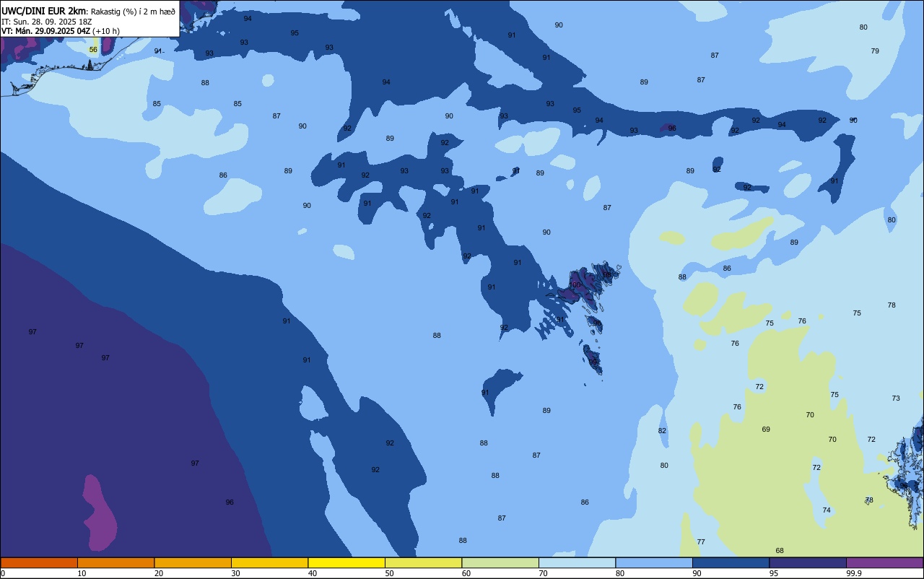The width and height of the screenshot is (924, 579).
Task: Select the '74' humidity value on the map
Action: point(827,510)
